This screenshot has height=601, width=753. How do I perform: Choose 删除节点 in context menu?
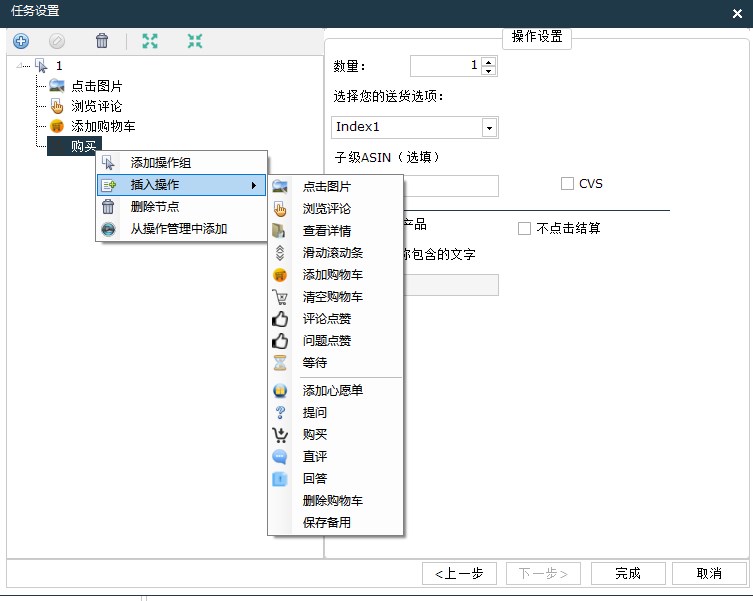point(182,207)
